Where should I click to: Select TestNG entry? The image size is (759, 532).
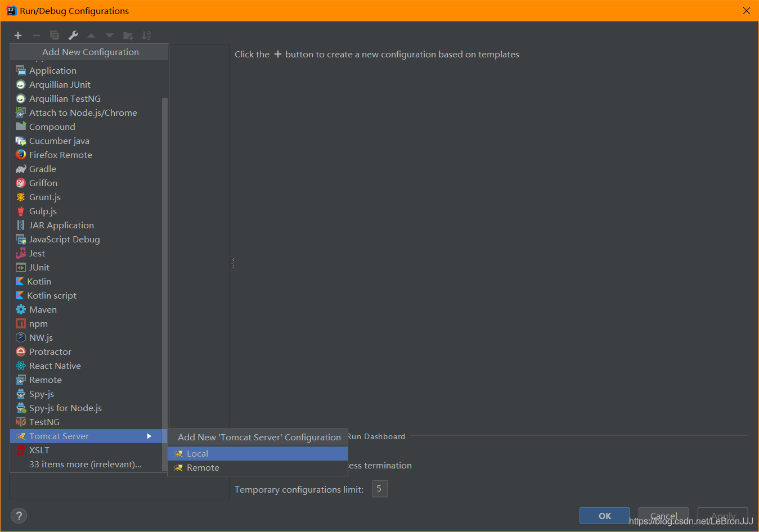pos(89,422)
